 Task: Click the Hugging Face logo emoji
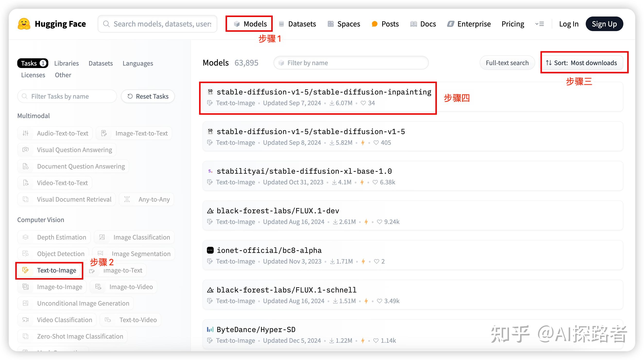(24, 24)
